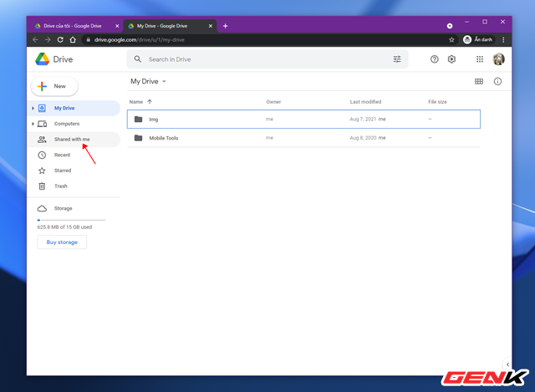Click 'Aug 8, 2020' modified date
The height and width of the screenshot is (392, 535).
click(x=363, y=138)
